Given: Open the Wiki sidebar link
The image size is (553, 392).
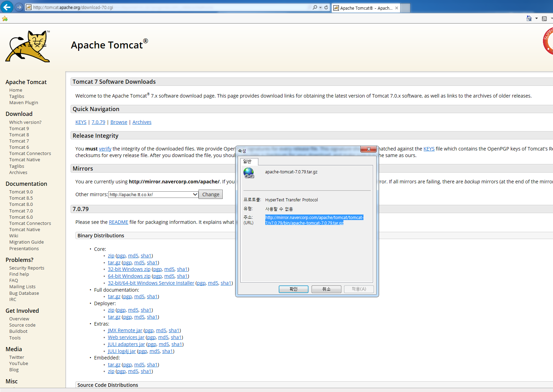Looking at the screenshot, I should (x=13, y=236).
